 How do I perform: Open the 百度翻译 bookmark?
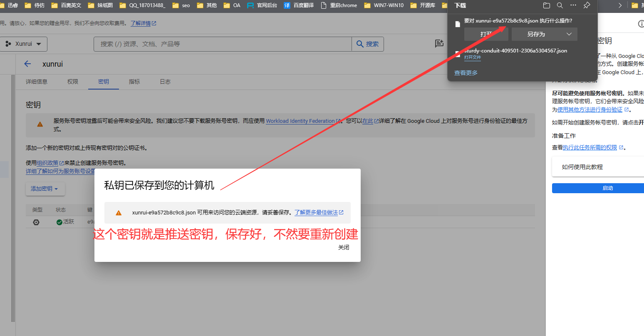tap(299, 5)
